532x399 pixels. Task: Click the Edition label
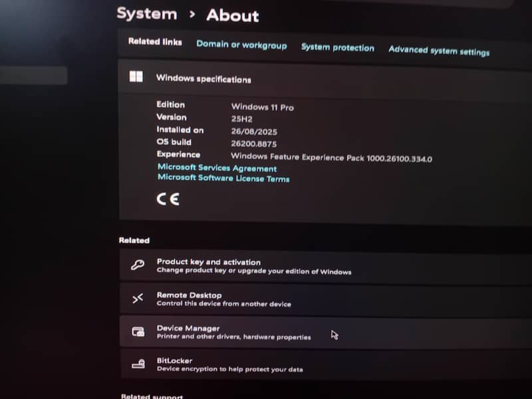tap(171, 104)
